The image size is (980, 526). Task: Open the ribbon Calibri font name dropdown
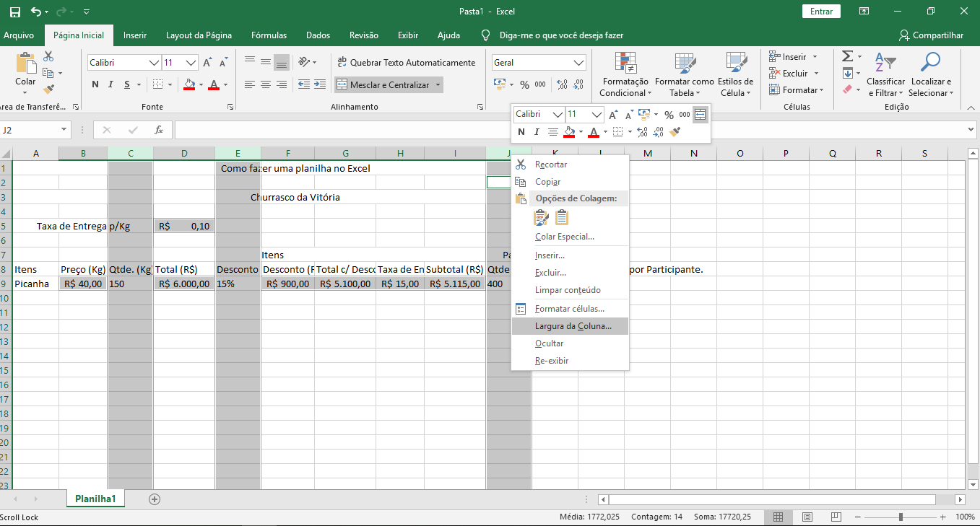(x=154, y=63)
